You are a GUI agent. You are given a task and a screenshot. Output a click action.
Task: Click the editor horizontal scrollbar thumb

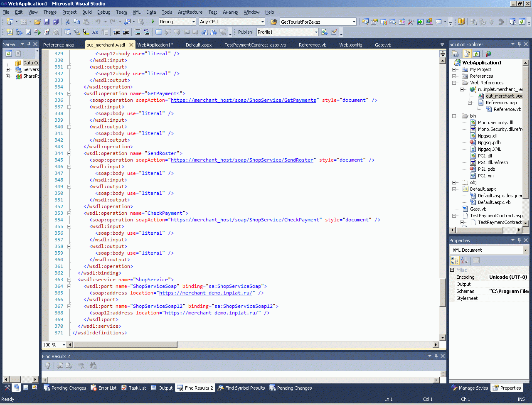click(125, 345)
